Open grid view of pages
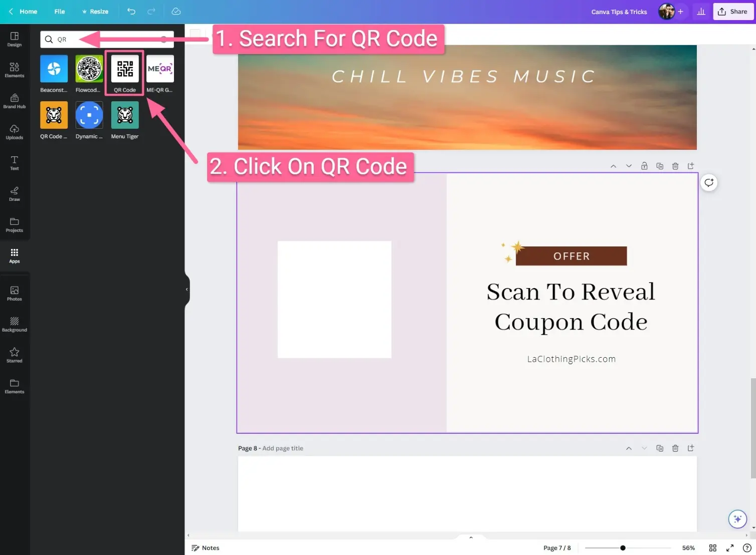The height and width of the screenshot is (555, 756). pyautogui.click(x=713, y=548)
